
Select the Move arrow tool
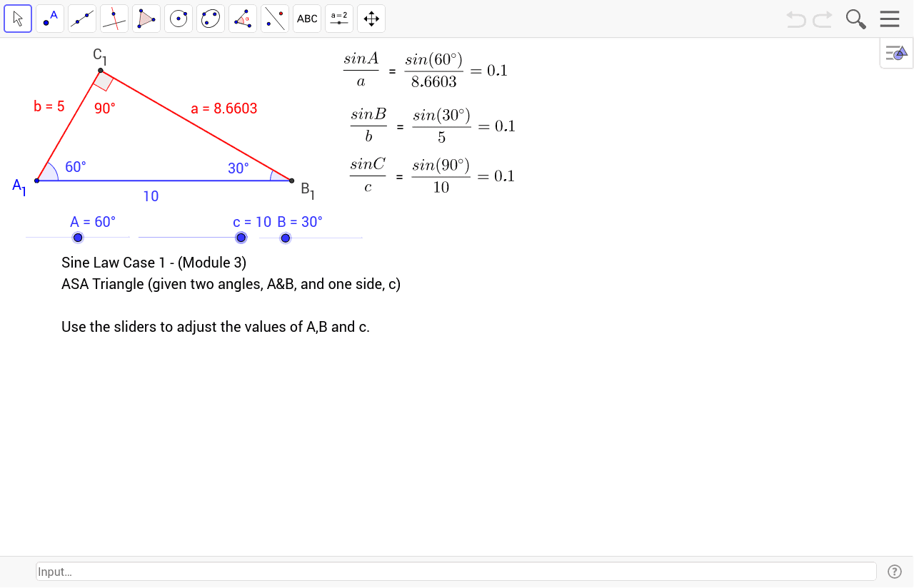point(18,19)
